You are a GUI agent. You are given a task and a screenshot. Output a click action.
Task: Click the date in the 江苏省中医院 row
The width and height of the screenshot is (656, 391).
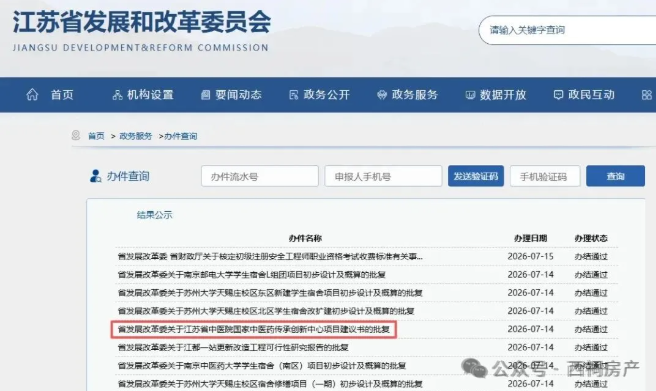(x=530, y=330)
